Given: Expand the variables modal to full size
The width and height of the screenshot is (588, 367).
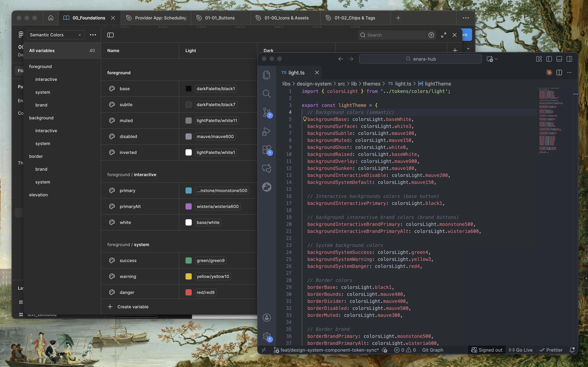Looking at the screenshot, I should click(x=444, y=35).
